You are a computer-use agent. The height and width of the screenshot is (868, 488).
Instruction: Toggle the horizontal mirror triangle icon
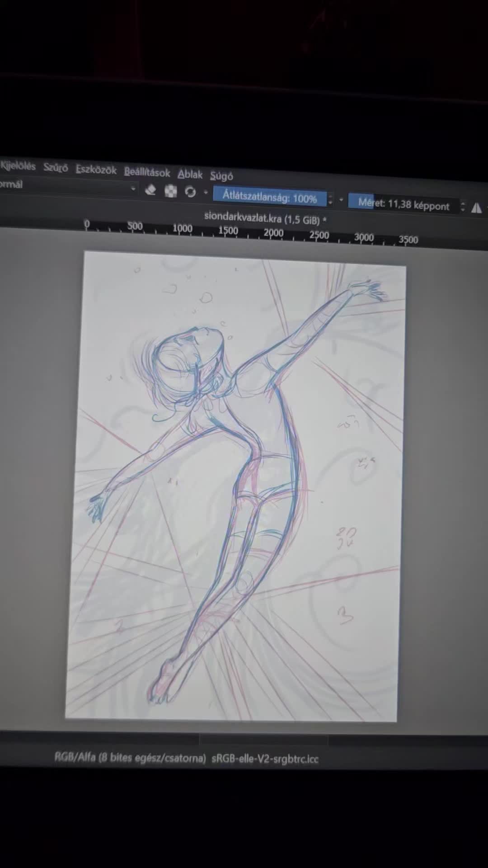coord(477,208)
